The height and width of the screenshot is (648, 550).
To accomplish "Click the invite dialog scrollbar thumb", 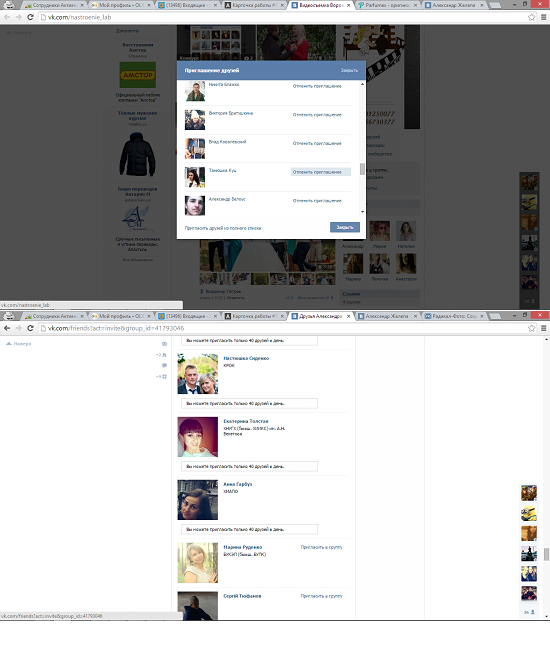I will coord(362,169).
